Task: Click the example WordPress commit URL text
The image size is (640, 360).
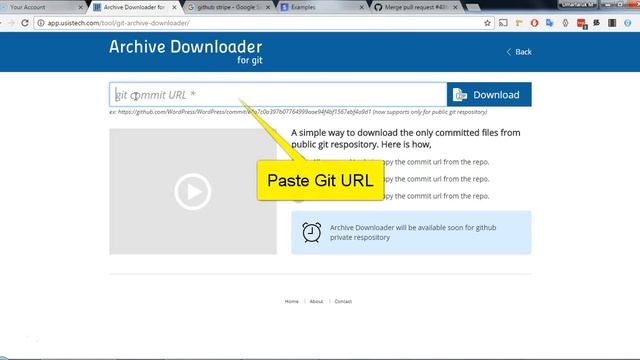Action: (x=298, y=112)
